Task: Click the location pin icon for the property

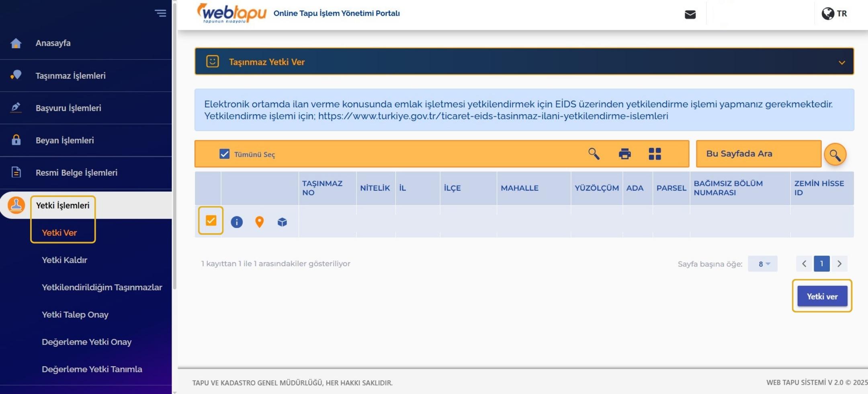Action: point(259,222)
